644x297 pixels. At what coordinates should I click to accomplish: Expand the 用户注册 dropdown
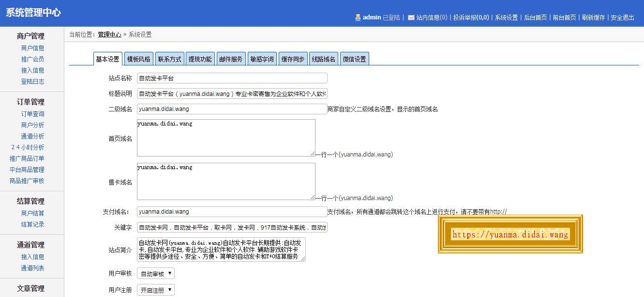pyautogui.click(x=155, y=290)
